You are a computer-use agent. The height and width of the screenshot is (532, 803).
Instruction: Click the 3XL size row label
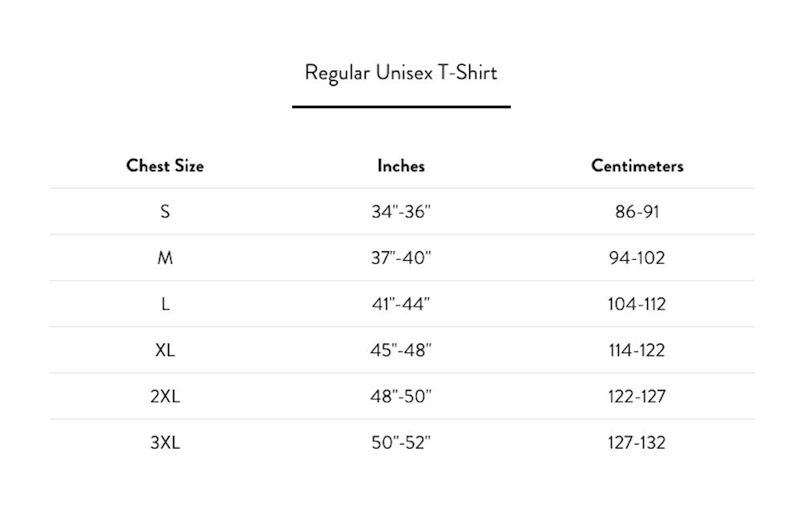coord(165,442)
